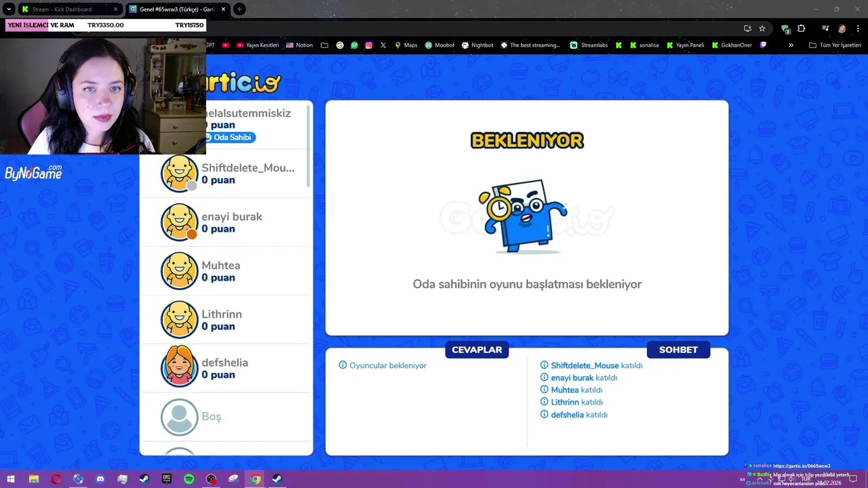The height and width of the screenshot is (488, 868).
Task: Click the player list scrollbar
Action: [309, 146]
